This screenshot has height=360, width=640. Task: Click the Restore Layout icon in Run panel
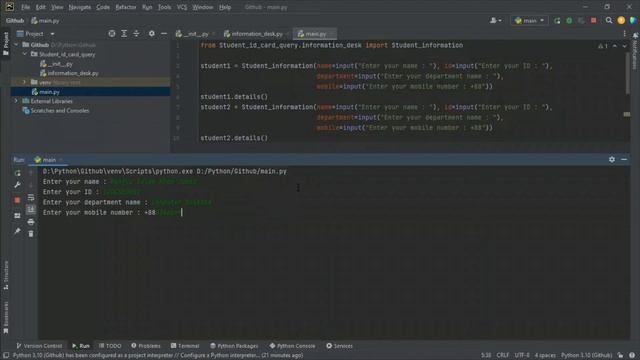17,215
